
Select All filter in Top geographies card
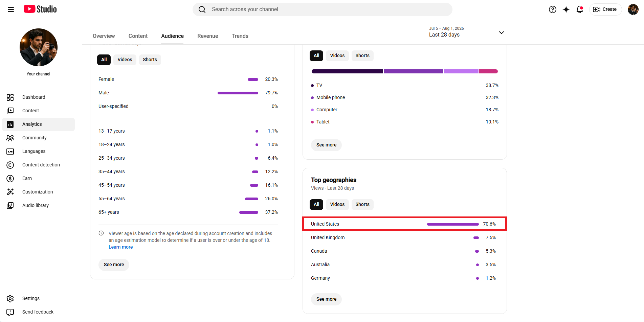316,205
